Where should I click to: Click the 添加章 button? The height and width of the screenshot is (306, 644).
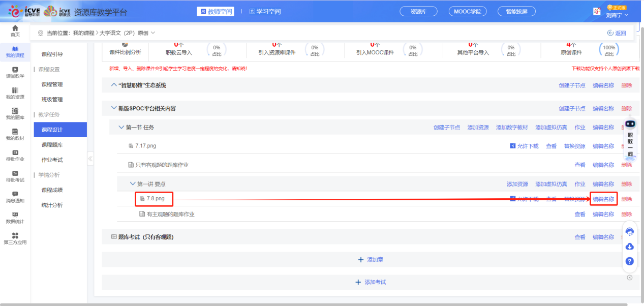coord(371,260)
